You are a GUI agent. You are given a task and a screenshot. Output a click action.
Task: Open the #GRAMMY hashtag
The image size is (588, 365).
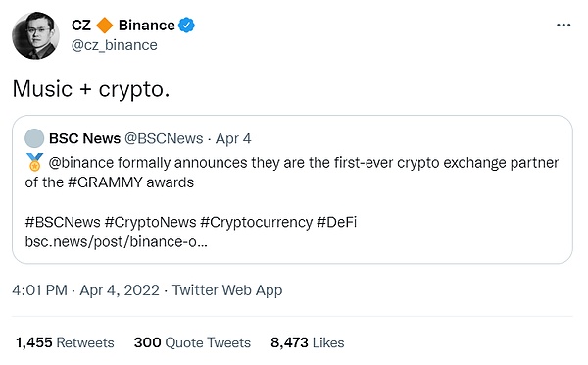pos(105,182)
